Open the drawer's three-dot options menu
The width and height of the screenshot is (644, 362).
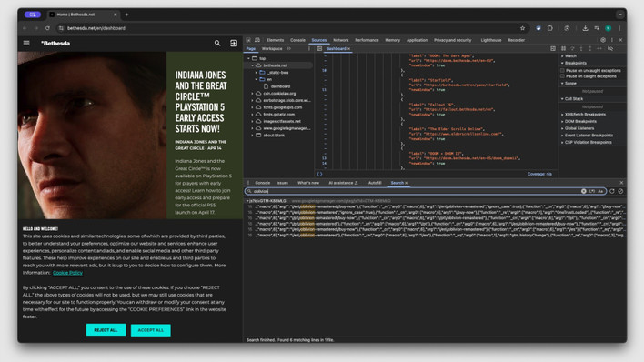click(248, 183)
